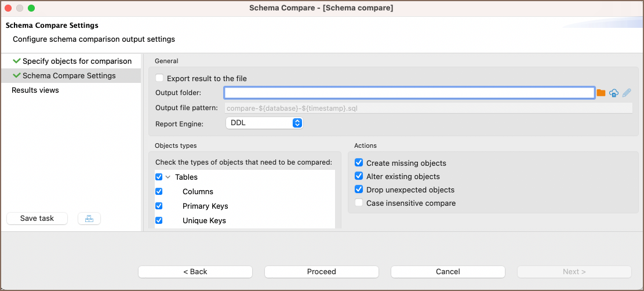Click the yellow macOS minimize button
This screenshot has height=291, width=644.
point(20,8)
